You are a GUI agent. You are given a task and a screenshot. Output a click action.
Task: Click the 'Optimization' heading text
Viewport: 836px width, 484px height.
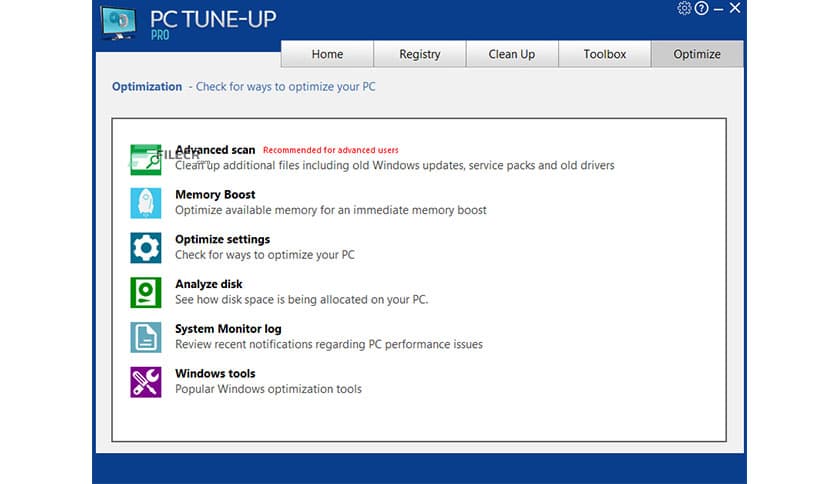147,86
